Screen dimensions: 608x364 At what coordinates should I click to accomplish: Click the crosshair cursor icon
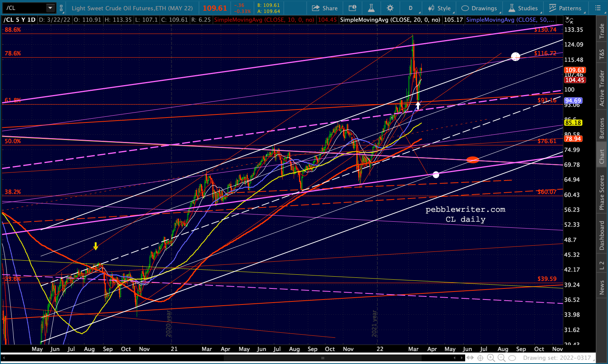[x=480, y=358]
